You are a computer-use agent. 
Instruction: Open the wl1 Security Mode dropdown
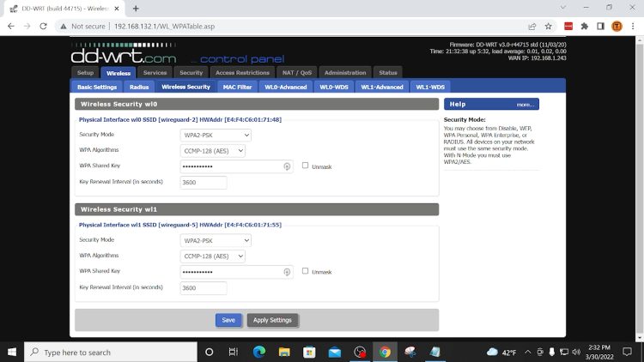coord(216,240)
